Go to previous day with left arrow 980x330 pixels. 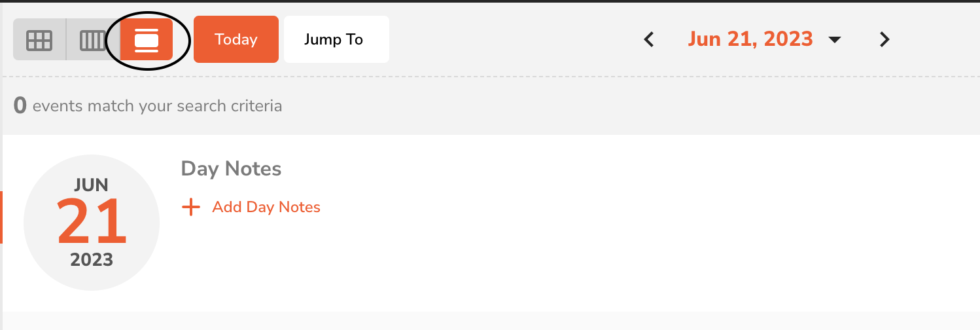pyautogui.click(x=649, y=40)
